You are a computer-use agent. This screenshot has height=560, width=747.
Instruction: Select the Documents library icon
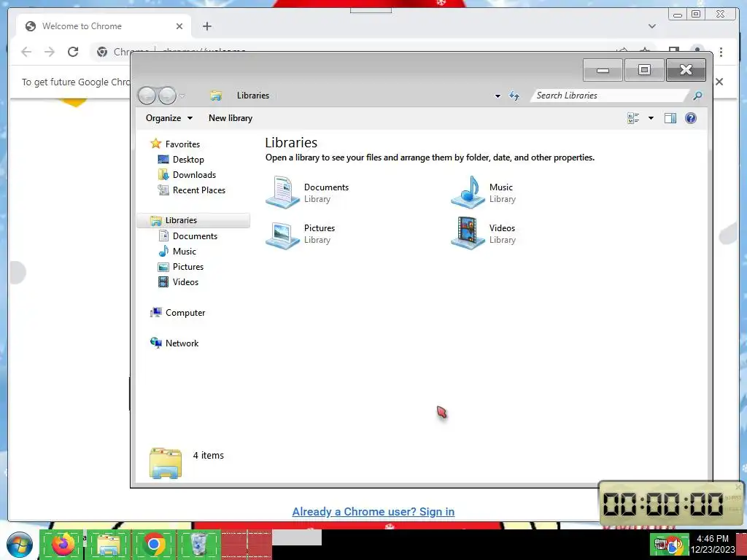tap(283, 192)
